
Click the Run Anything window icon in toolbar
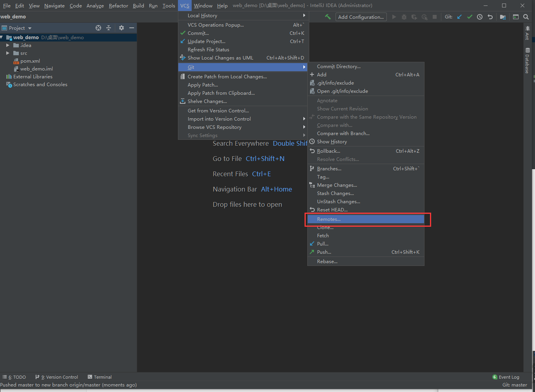(516, 17)
